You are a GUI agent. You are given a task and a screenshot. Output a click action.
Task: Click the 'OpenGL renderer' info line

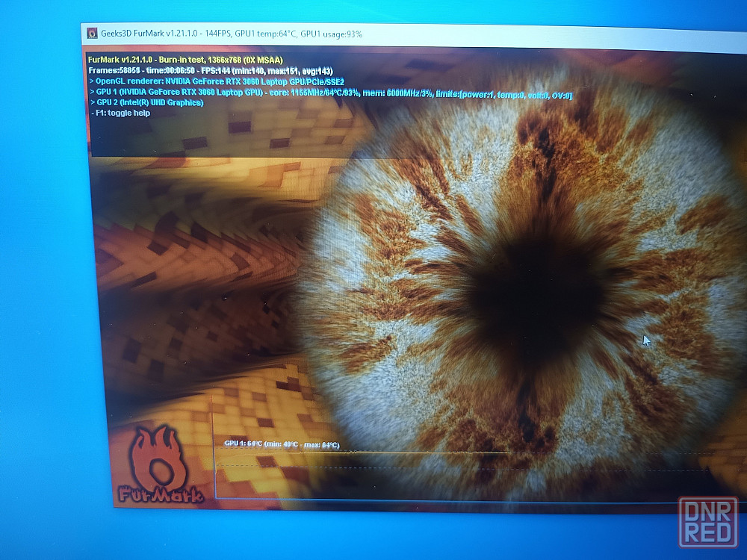click(x=217, y=81)
